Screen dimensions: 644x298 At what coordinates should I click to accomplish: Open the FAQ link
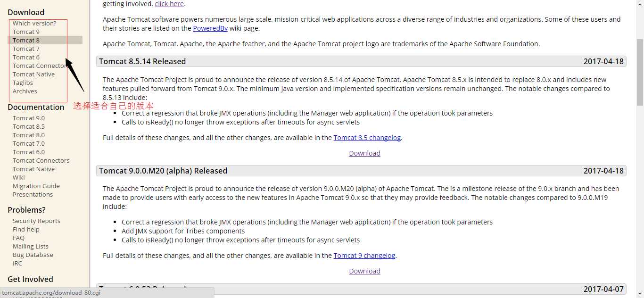click(18, 238)
